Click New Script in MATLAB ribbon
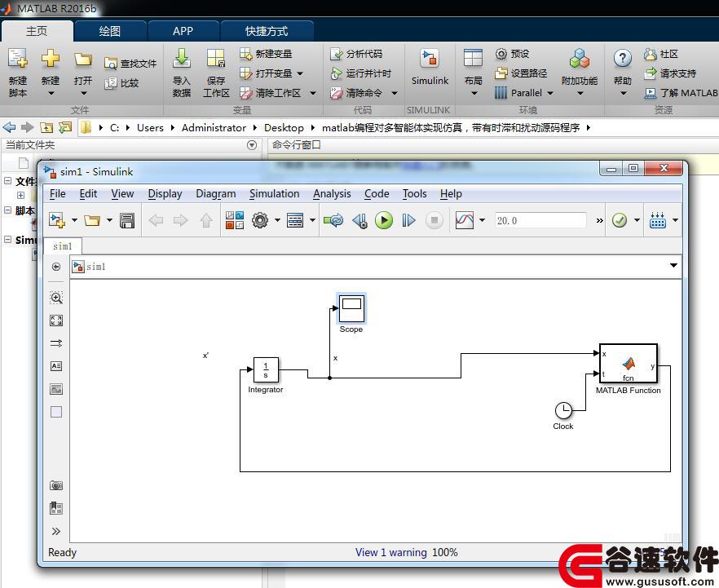The height and width of the screenshot is (588, 719). (18, 73)
